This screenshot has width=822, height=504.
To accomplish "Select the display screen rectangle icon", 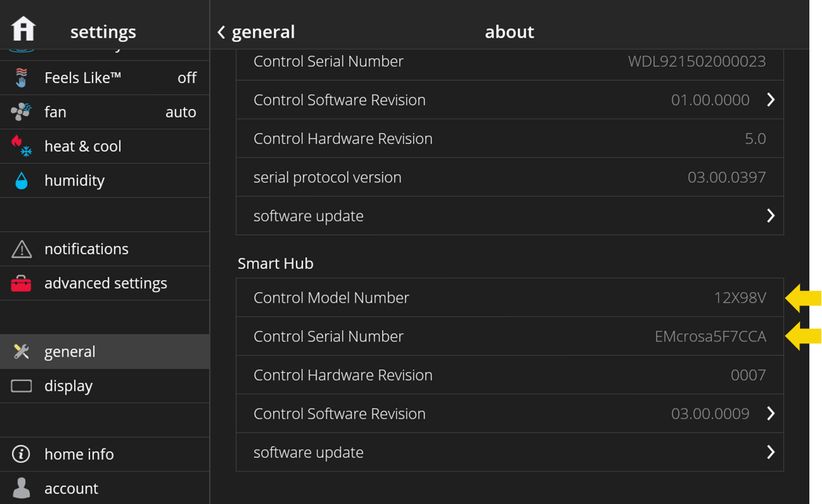I will click(x=21, y=386).
